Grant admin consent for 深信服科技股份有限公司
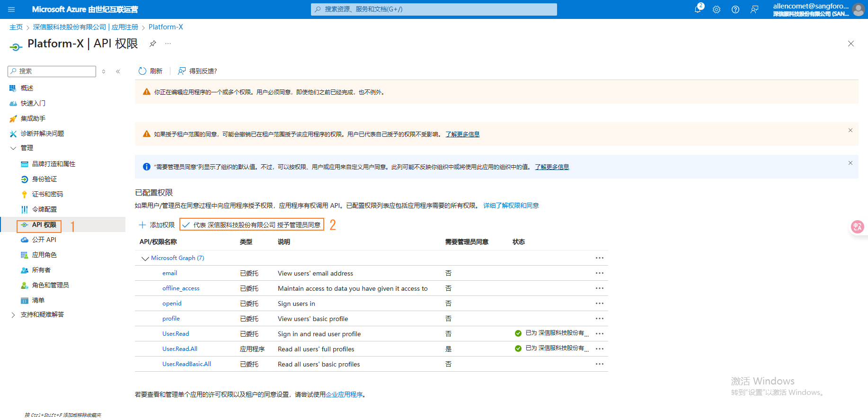The width and height of the screenshot is (868, 420). tap(252, 225)
